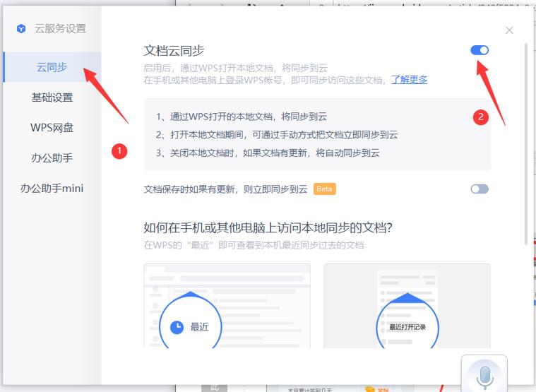Click the 如何在手机或其他电脑上访问 heading
This screenshot has width=536, height=392.
click(x=268, y=227)
